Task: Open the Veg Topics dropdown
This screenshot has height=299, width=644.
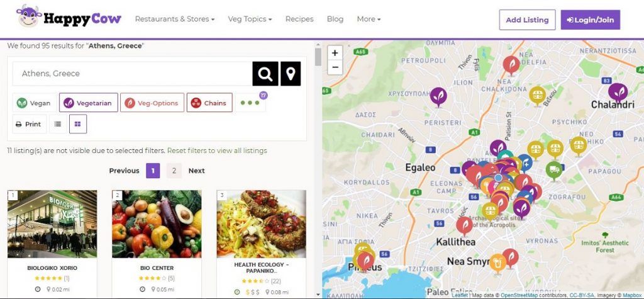Action: [x=248, y=19]
